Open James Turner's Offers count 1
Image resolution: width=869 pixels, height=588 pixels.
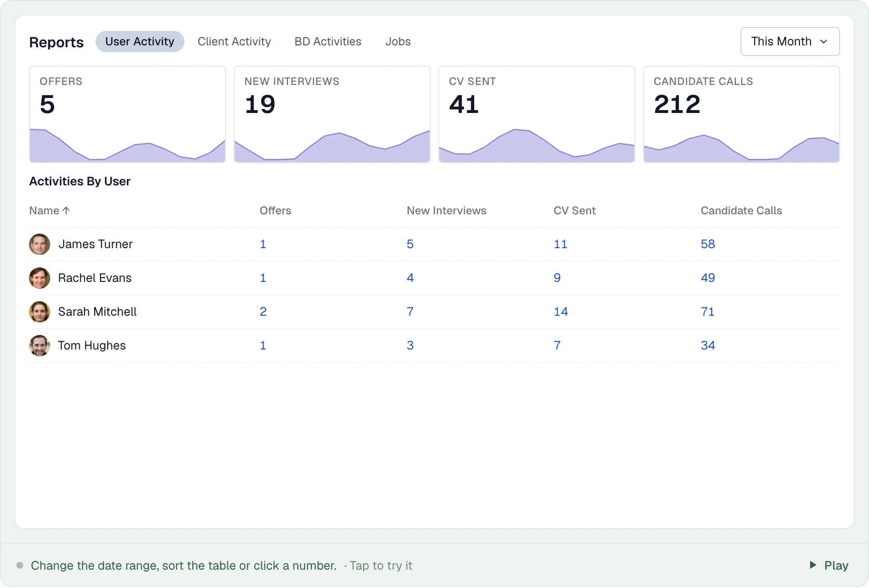(263, 244)
